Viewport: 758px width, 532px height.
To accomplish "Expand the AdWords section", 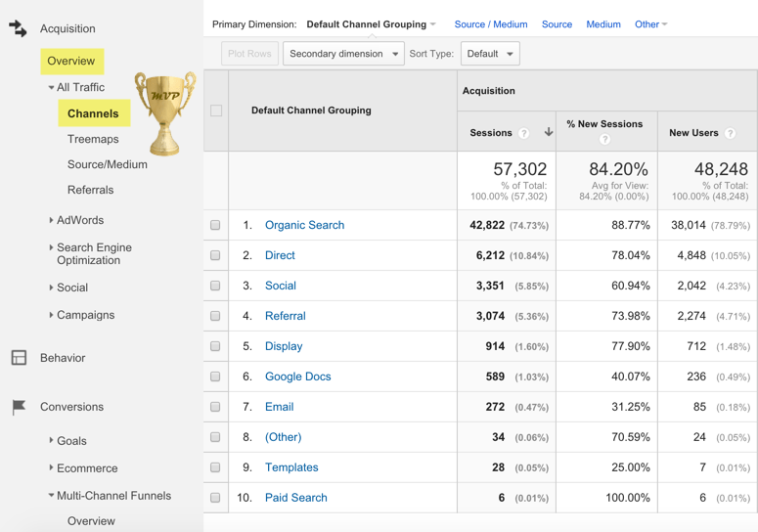I will (51, 220).
